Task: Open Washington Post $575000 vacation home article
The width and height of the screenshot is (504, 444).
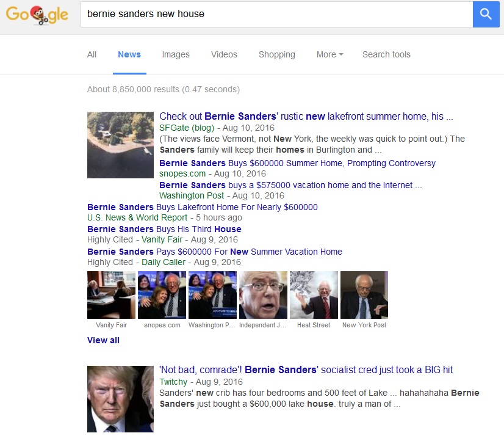Action: (290, 185)
